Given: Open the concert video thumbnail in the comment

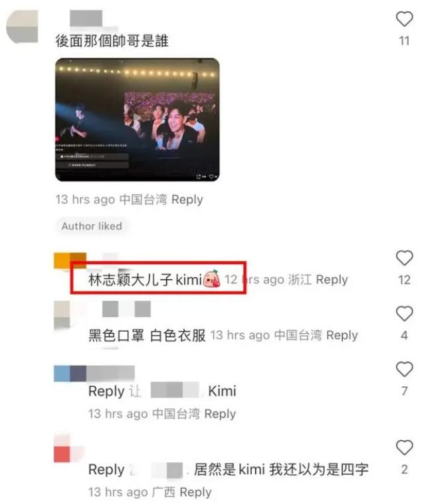Looking at the screenshot, I should click(138, 120).
